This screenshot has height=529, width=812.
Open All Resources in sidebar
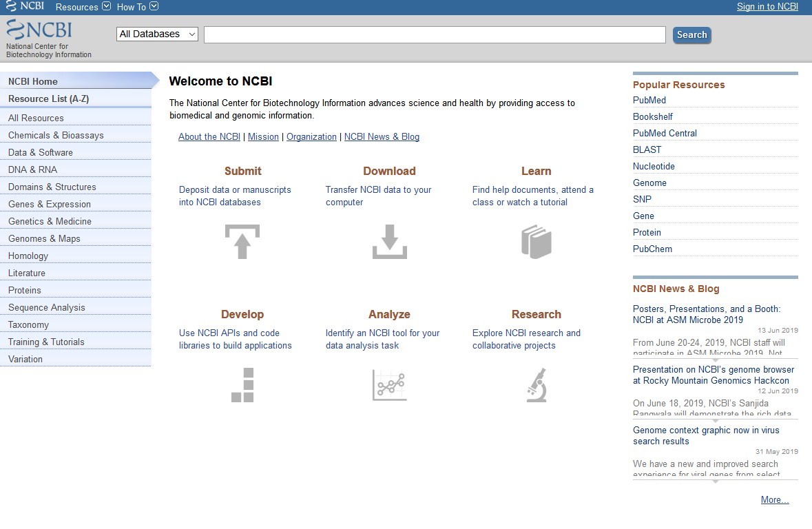[x=76, y=118]
